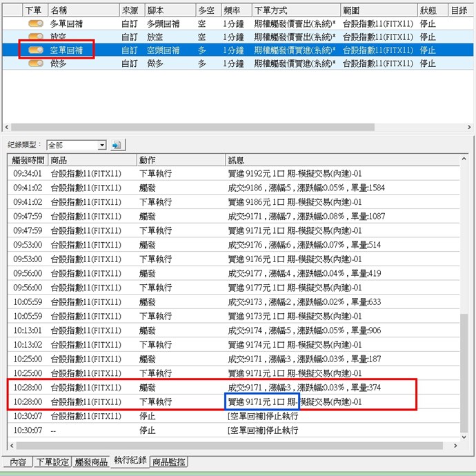Switch to the 內容 tab

click(x=18, y=462)
